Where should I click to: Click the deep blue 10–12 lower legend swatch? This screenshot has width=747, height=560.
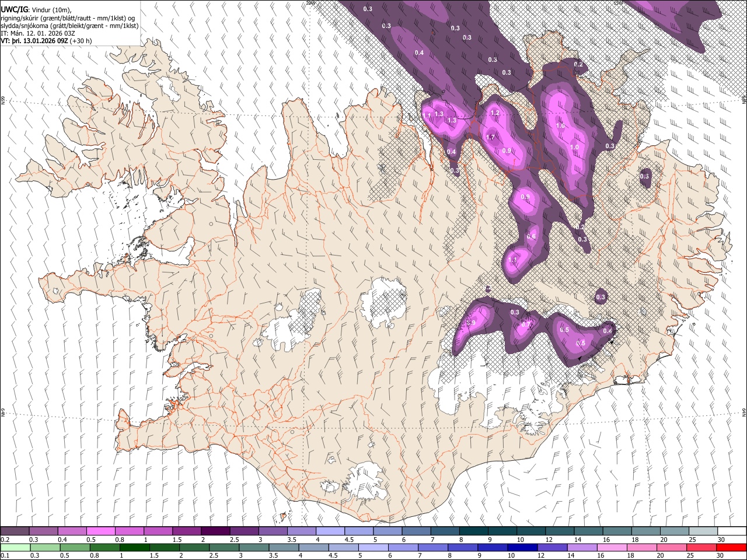pos(522,547)
